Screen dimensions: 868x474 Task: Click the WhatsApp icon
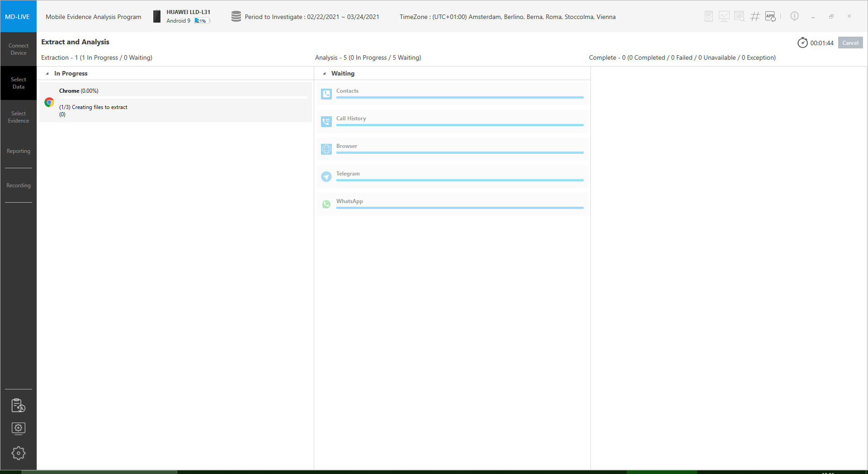point(326,204)
